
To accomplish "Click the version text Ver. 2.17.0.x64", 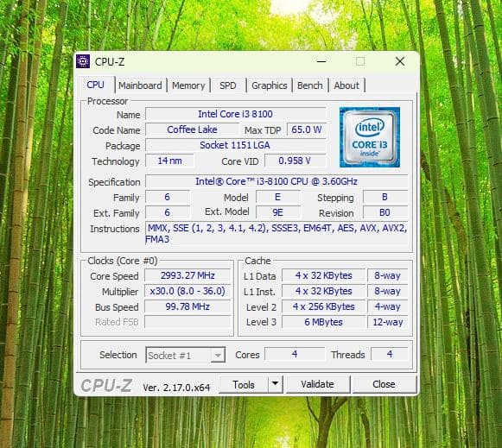I will [176, 388].
